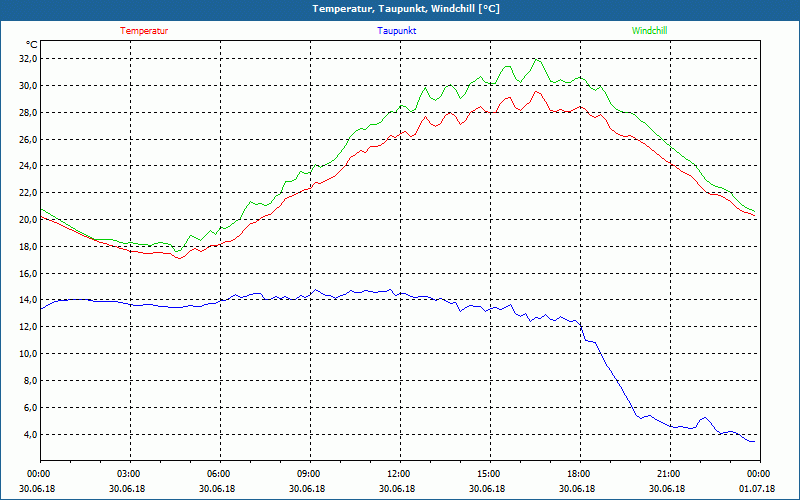Click the 03:00 time label on x-axis
This screenshot has height=500, width=800.
130,474
